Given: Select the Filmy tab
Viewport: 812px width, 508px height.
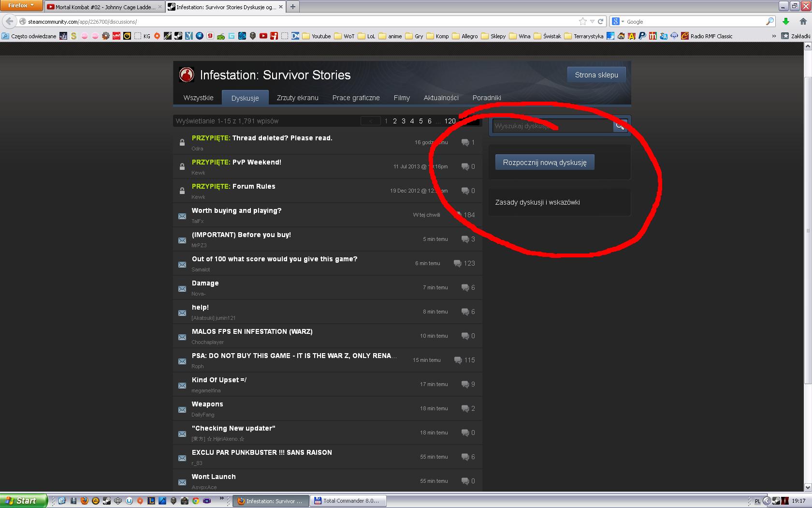Looking at the screenshot, I should (402, 98).
